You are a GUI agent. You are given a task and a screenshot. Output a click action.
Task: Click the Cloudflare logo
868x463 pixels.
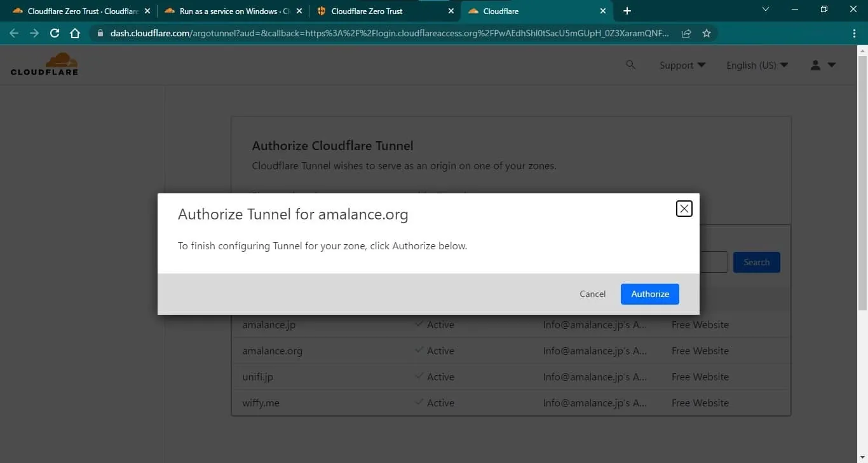(44, 64)
